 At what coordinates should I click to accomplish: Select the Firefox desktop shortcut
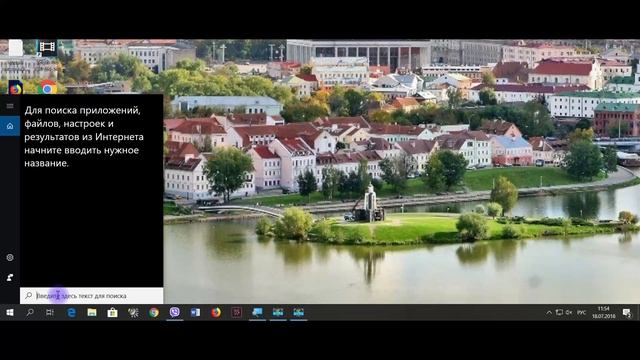pyautogui.click(x=16, y=87)
